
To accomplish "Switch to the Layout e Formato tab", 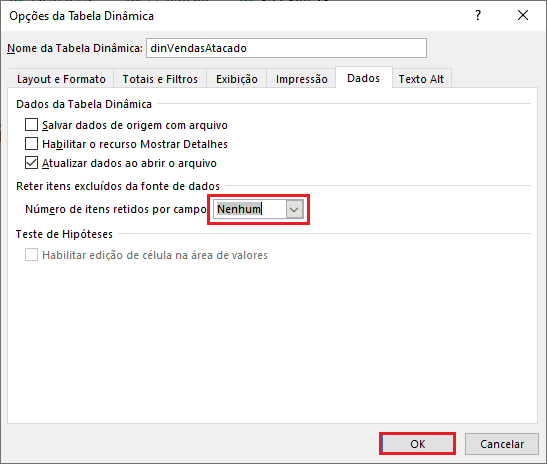I will tap(61, 79).
